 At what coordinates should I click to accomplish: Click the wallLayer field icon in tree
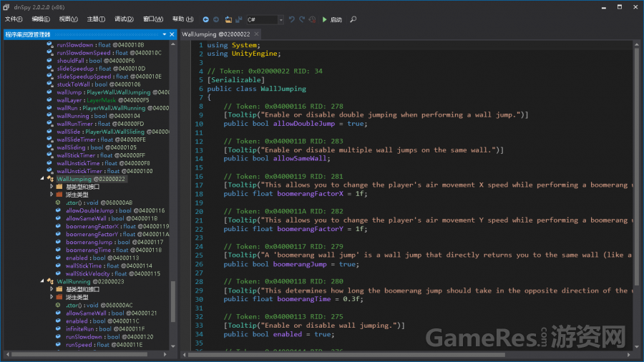pyautogui.click(x=49, y=99)
